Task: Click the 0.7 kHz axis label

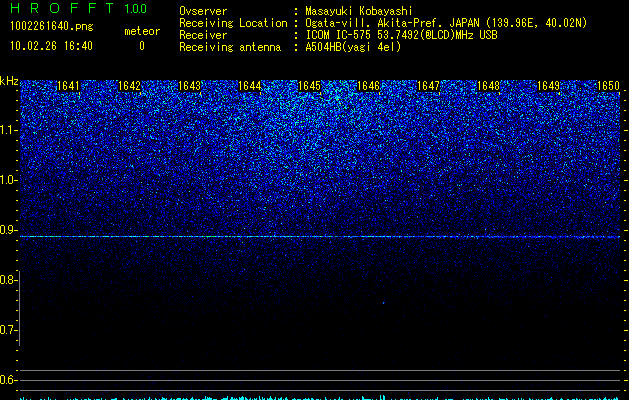Action: click(x=8, y=330)
